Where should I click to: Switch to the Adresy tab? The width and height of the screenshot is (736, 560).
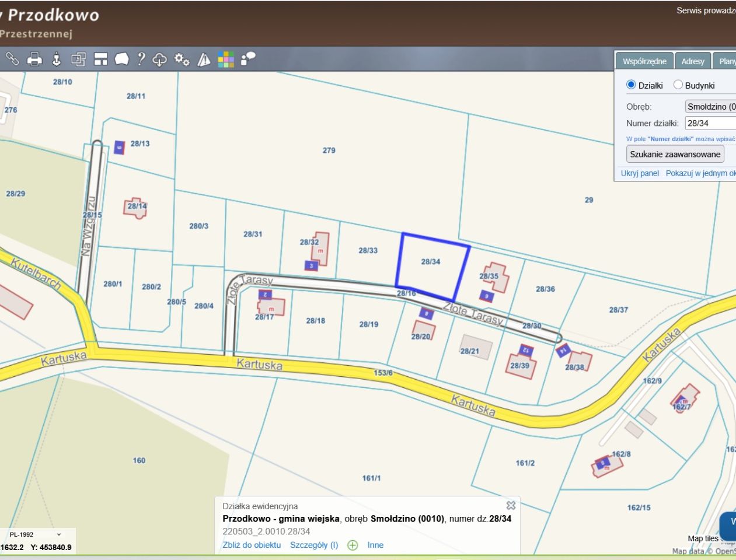coord(693,61)
